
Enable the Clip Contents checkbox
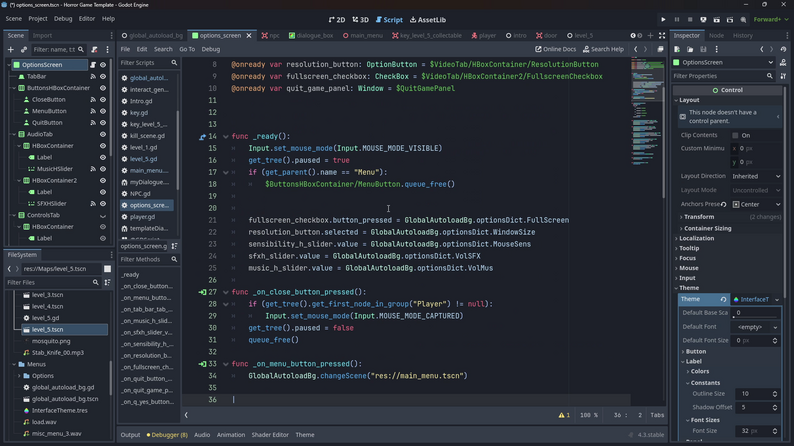(736, 135)
